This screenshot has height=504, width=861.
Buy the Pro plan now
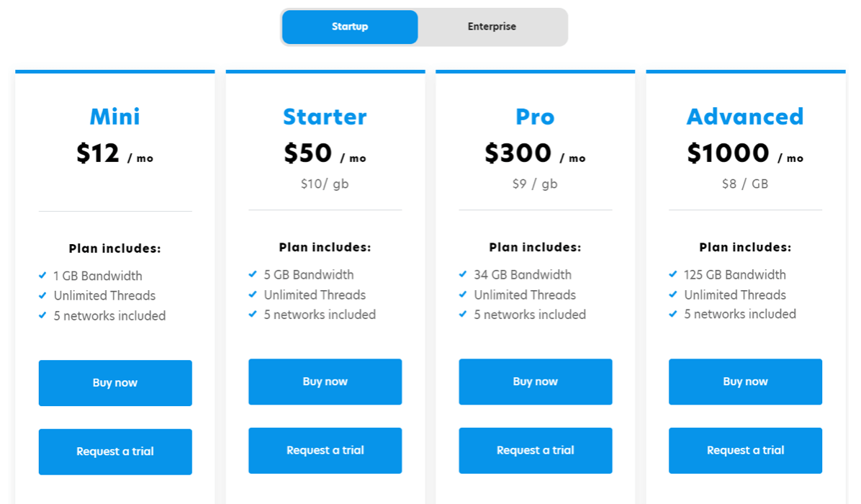(536, 382)
